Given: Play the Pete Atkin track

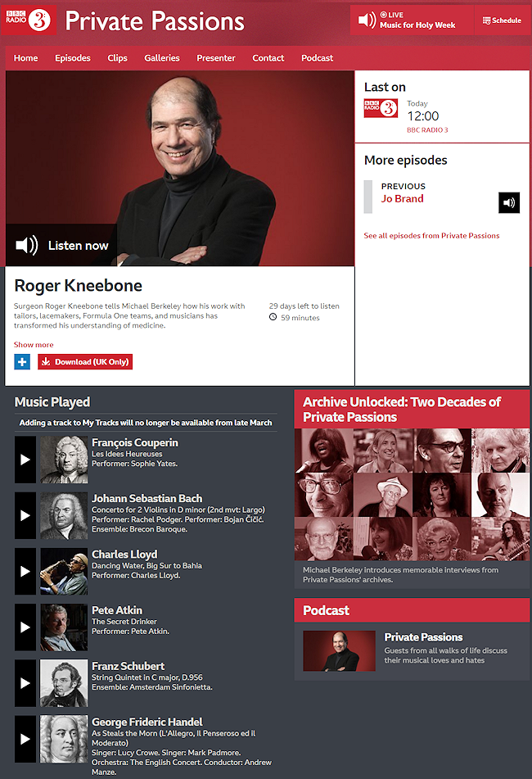Looking at the screenshot, I should (x=25, y=627).
